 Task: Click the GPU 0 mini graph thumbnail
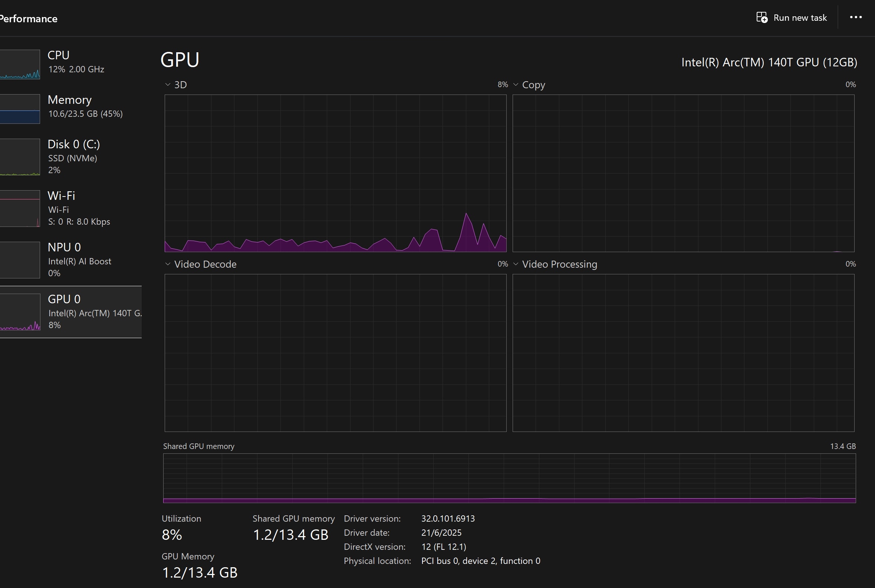(20, 312)
